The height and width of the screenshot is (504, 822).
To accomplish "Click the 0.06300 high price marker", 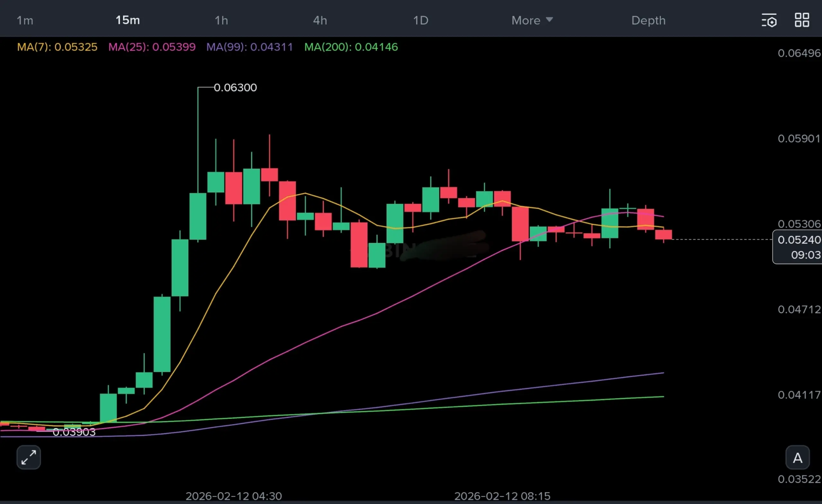I will coord(235,88).
